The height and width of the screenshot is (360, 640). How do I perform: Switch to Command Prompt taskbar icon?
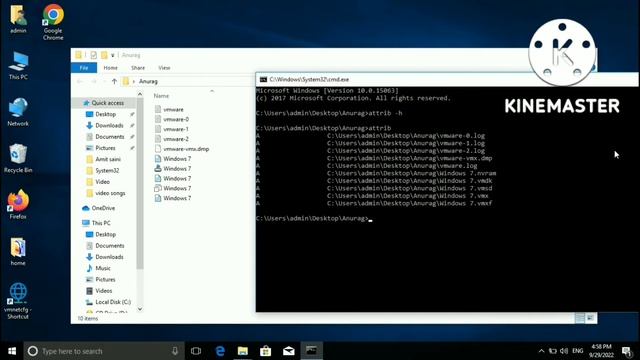[311, 351]
